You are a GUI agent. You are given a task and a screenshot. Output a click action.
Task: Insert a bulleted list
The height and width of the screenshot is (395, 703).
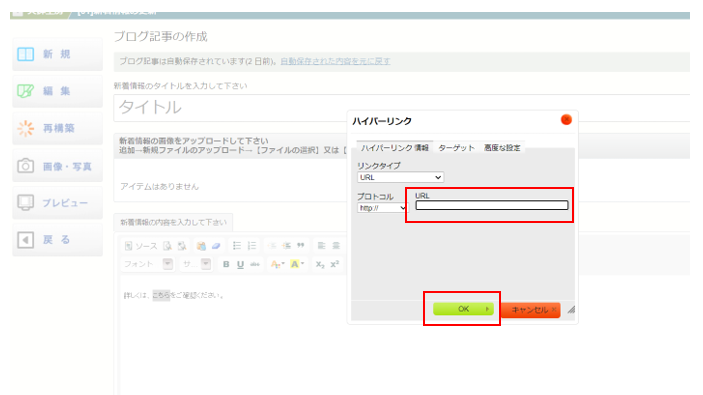[237, 246]
